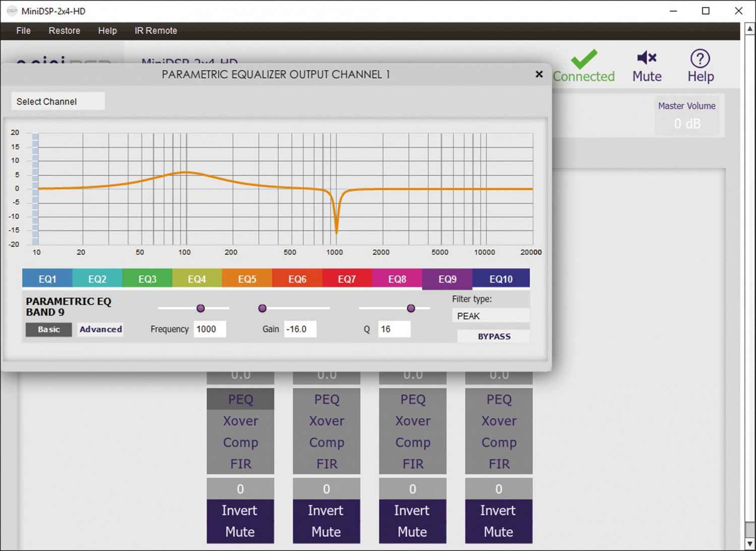Click the MiniDSP app icon in title bar
This screenshot has height=551, width=756.
(12, 11)
